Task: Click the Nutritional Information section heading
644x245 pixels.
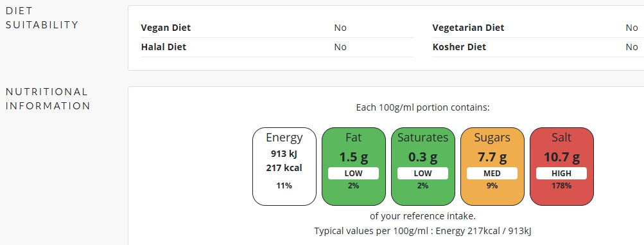Action: pyautogui.click(x=48, y=98)
